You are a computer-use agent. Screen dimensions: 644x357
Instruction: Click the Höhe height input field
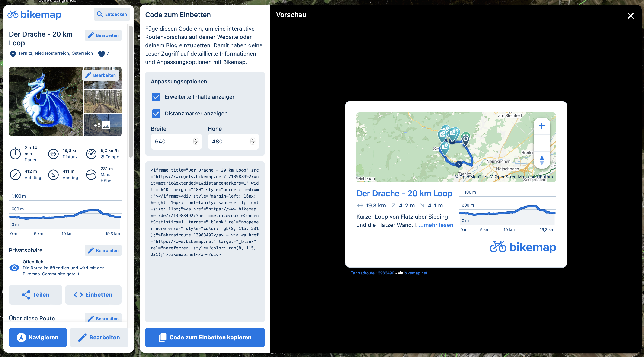point(233,141)
